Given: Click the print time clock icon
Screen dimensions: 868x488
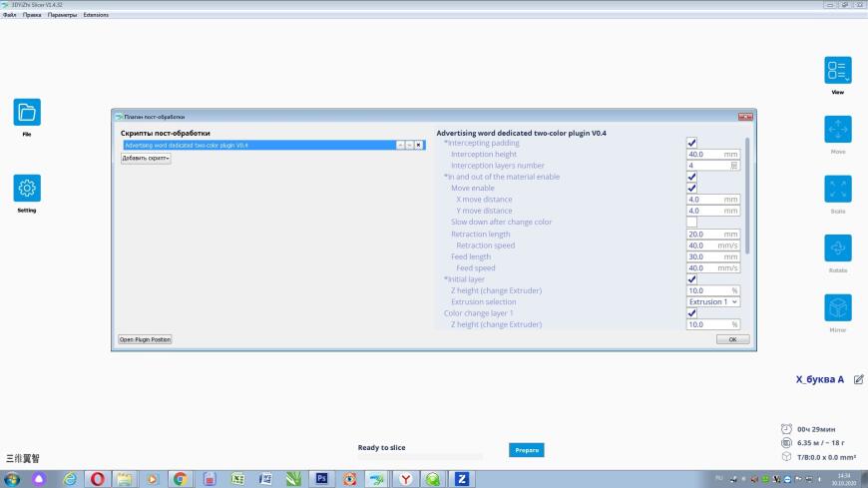Looking at the screenshot, I should (786, 429).
